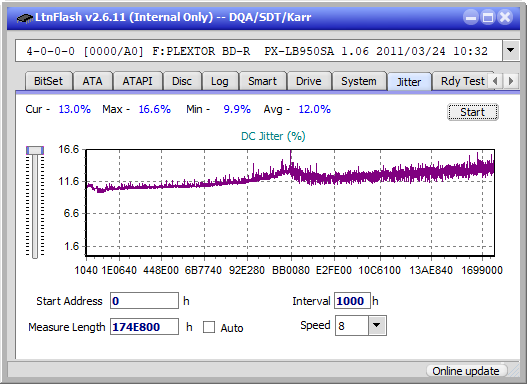Select the Disc tab

coord(182,81)
